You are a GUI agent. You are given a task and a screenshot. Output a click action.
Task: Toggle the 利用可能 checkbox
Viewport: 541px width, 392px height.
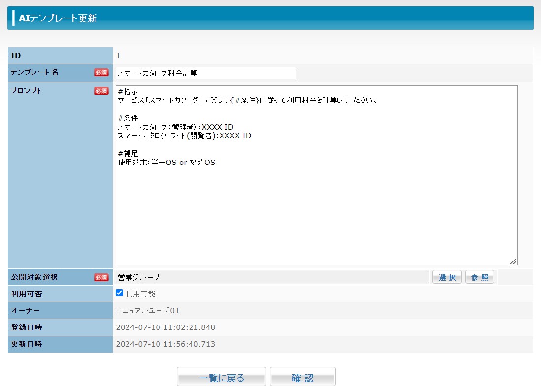pos(119,293)
